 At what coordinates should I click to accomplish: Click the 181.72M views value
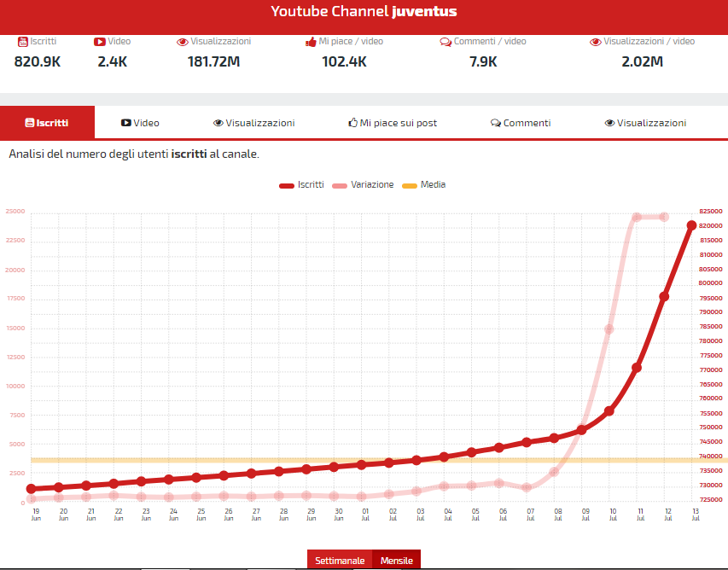pos(213,61)
